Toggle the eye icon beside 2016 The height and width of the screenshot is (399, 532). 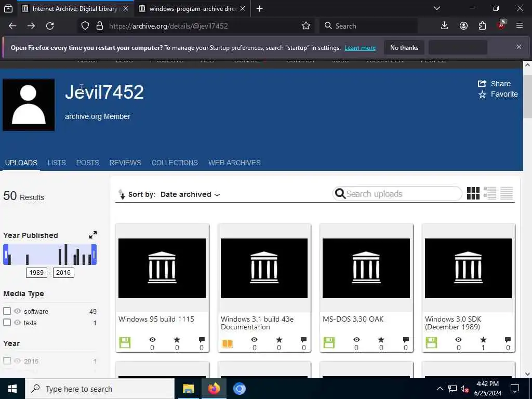17,361
